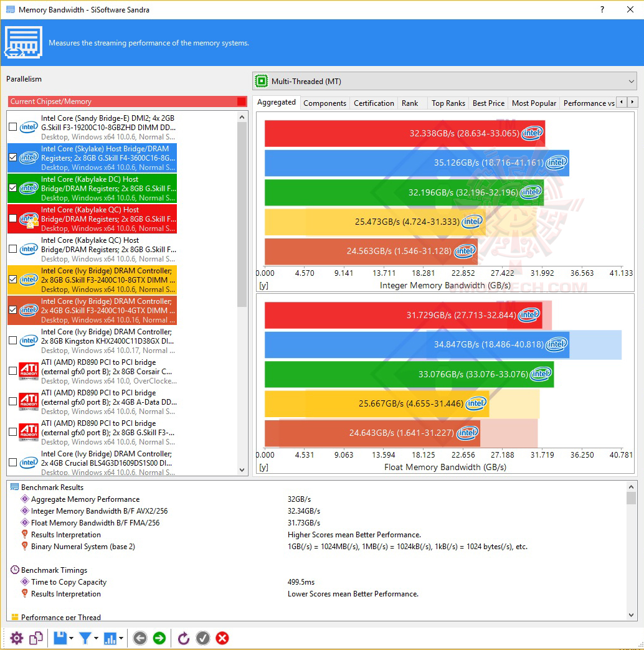This screenshot has width=644, height=650.
Task: Click the Multi-Threaded chip icon in combo box
Action: (x=262, y=81)
